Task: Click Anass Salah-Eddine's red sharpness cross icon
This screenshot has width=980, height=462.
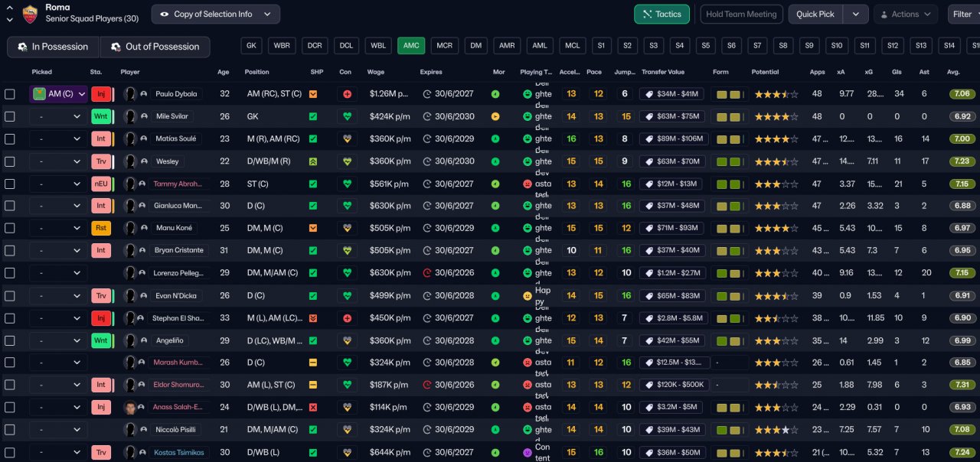Action: 312,407
